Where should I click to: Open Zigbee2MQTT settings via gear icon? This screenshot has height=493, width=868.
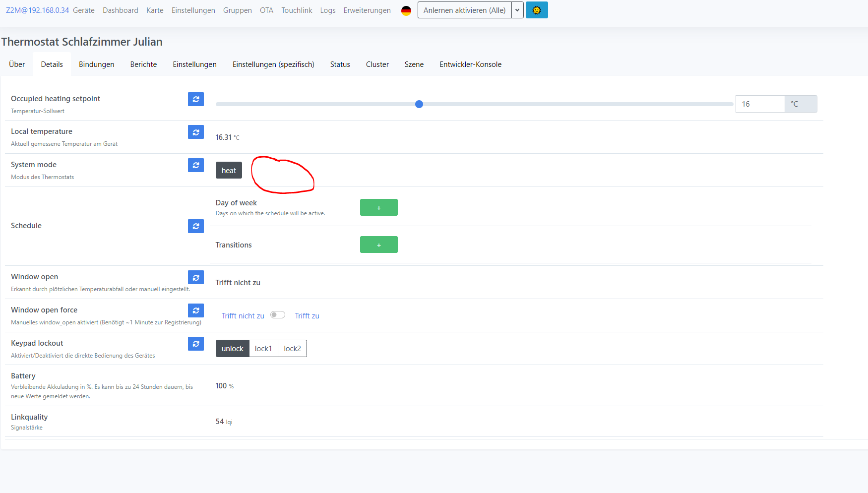coord(537,10)
